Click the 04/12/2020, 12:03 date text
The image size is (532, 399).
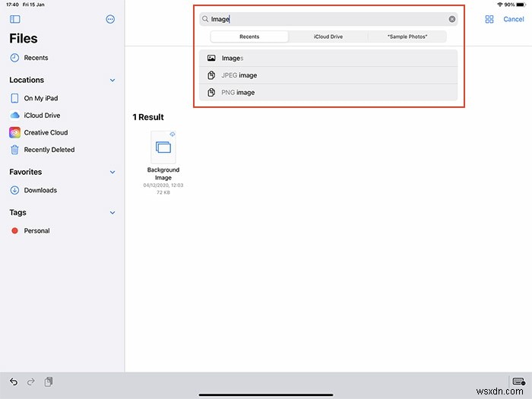pos(163,185)
